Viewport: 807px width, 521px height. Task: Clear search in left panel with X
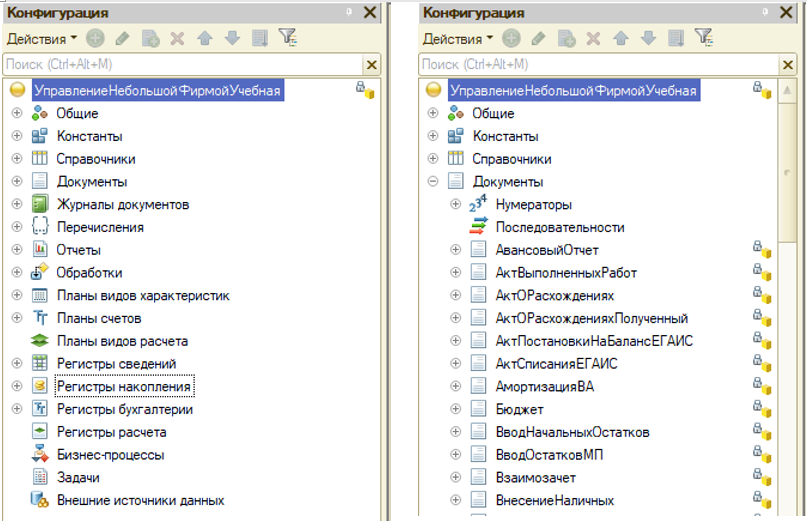coord(372,65)
